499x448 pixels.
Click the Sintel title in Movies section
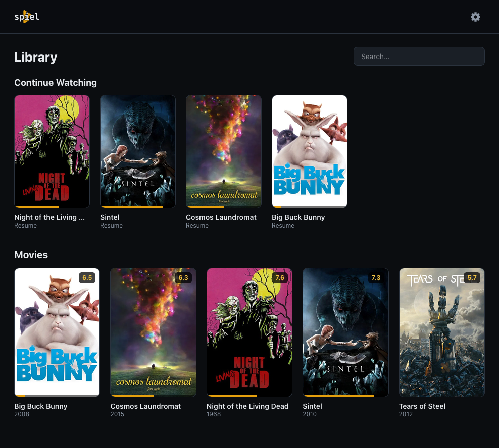312,406
